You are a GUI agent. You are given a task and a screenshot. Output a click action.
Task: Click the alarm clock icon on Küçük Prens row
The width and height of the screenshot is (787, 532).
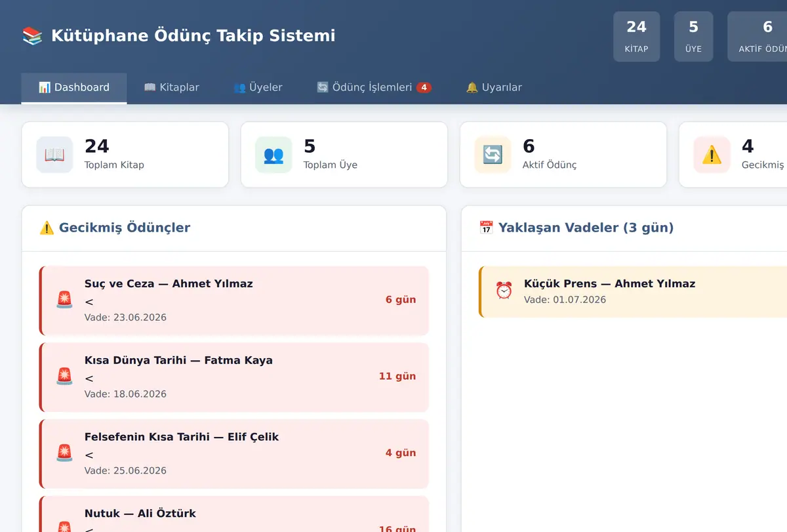point(504,291)
